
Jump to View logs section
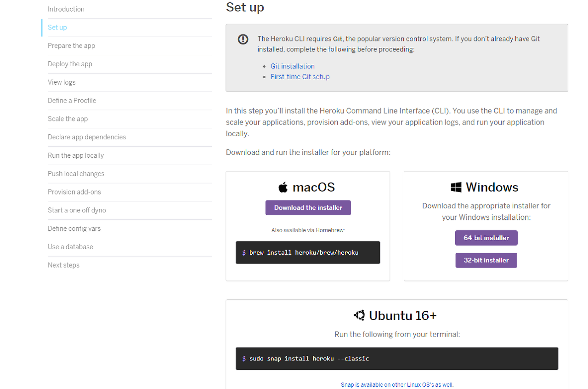[x=62, y=82]
